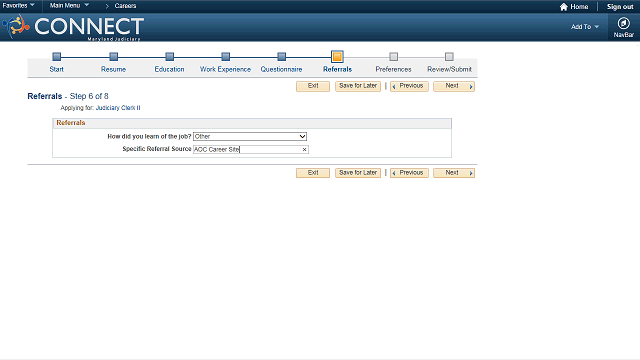This screenshot has height=360, width=640.
Task: Open the NavBar compass icon
Action: pyautogui.click(x=623, y=23)
